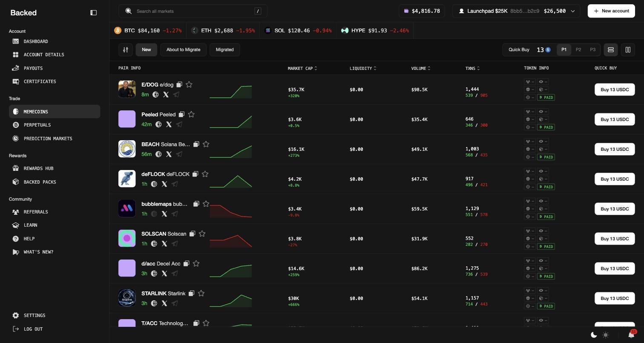Viewport: 644px width, 343px height.
Task: Switch to light mode sun icon
Action: (606, 335)
